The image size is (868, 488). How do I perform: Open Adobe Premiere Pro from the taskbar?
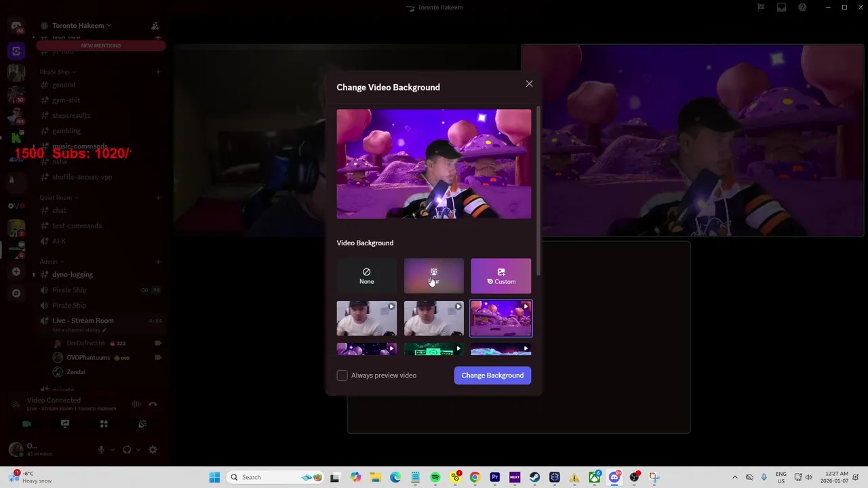(x=495, y=477)
